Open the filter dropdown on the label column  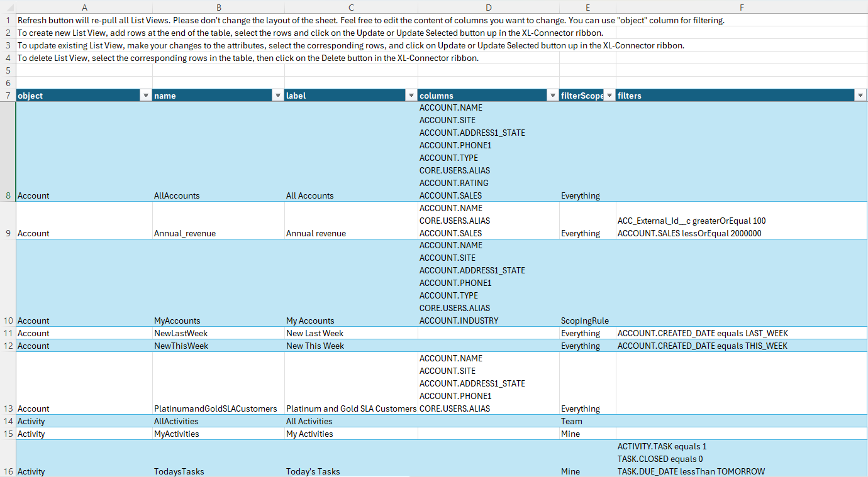tap(411, 95)
